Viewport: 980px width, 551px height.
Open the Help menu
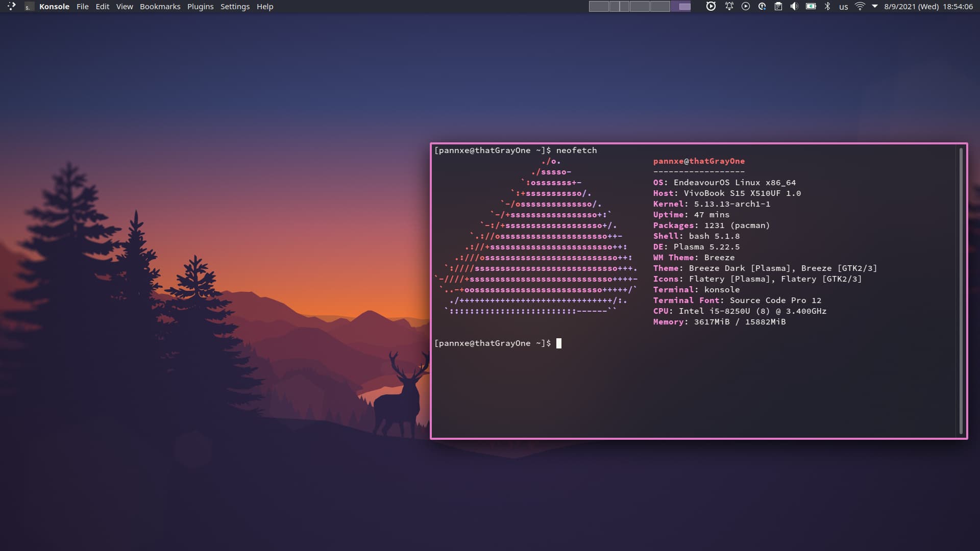tap(265, 7)
